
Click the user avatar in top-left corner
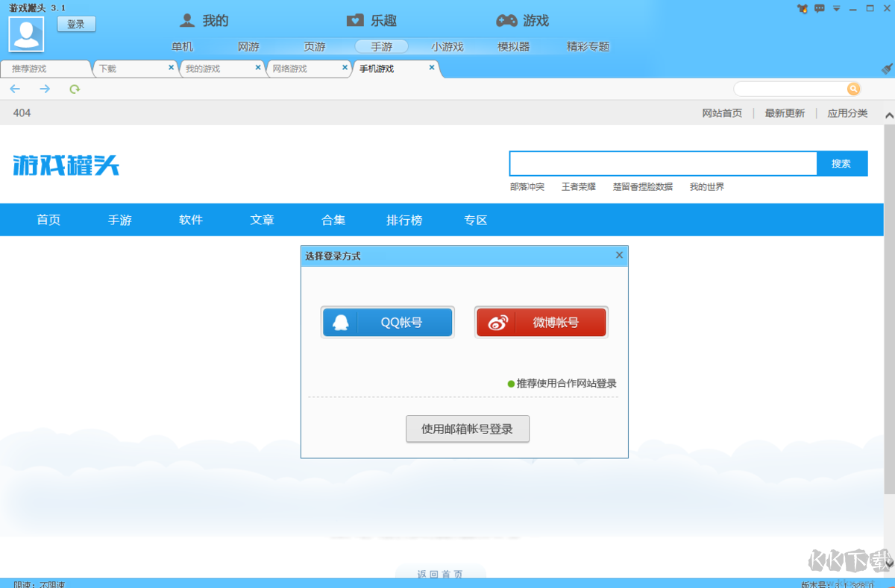[25, 34]
